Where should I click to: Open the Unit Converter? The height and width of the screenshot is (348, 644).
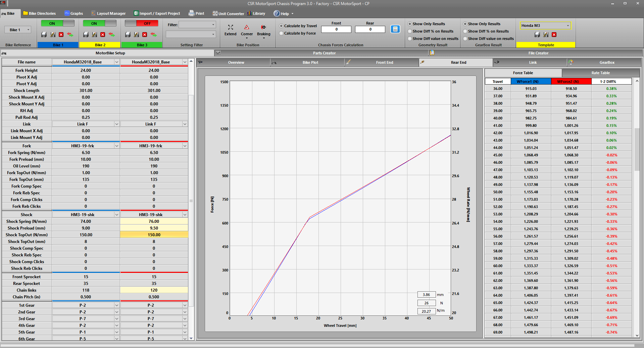coord(228,14)
